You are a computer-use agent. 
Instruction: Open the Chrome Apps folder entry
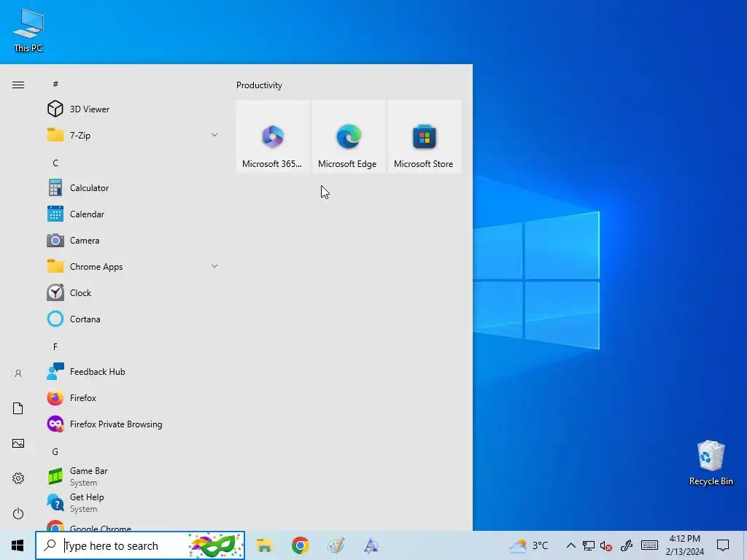133,266
